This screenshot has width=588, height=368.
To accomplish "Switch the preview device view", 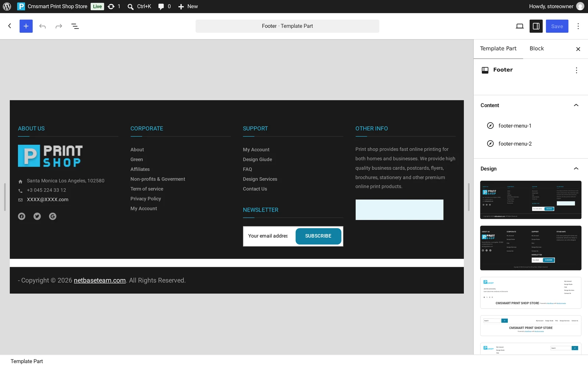I will pyautogui.click(x=520, y=26).
